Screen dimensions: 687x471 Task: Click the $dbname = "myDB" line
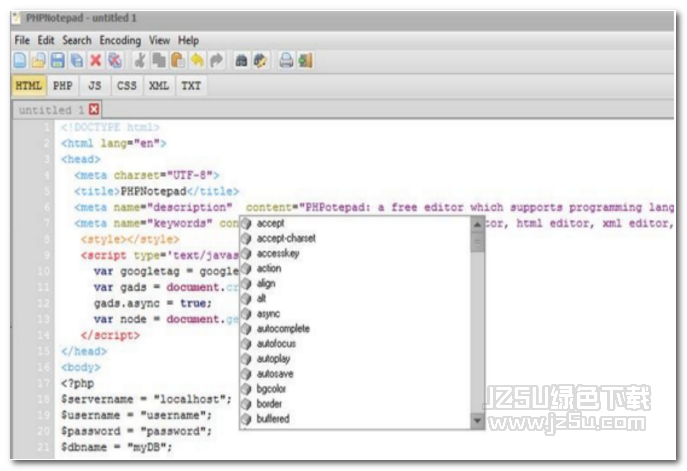click(117, 447)
